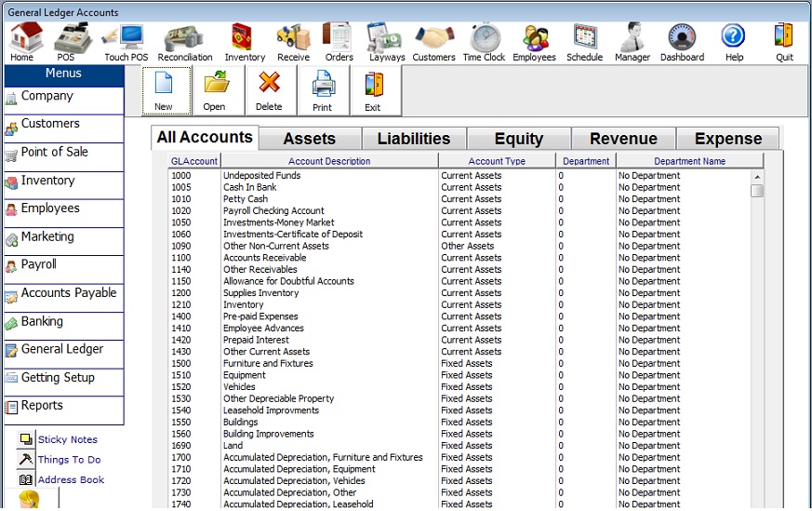Screen dimensions: 812x511
Task: Open the Marketing sidebar menu
Action: (x=63, y=241)
